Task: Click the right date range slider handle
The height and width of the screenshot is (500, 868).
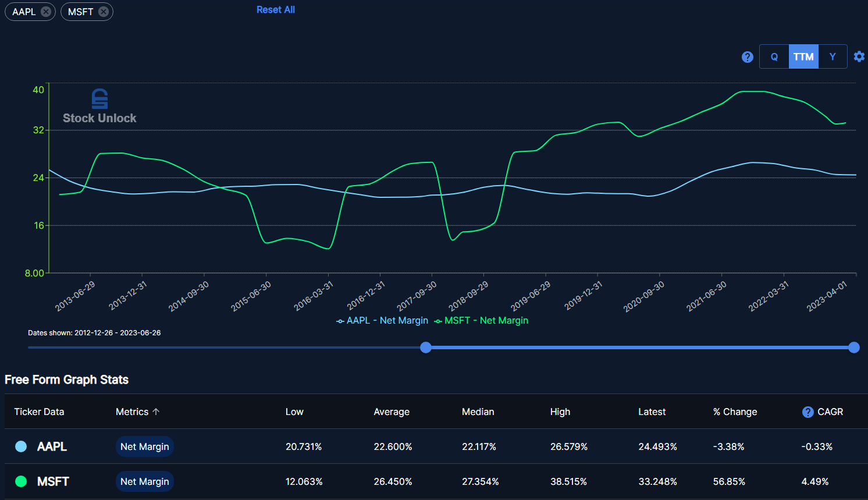Action: click(x=854, y=347)
